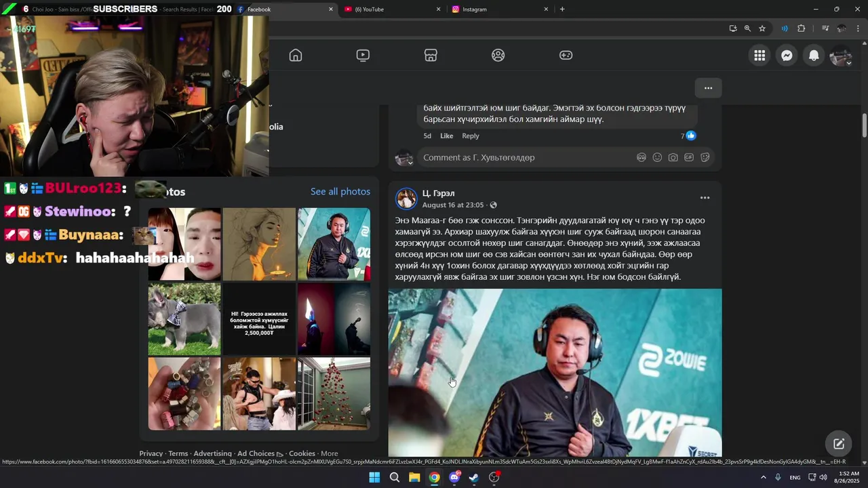Screen dimensions: 868x488
Task: Open the post's large esports player photo
Action: point(555,373)
